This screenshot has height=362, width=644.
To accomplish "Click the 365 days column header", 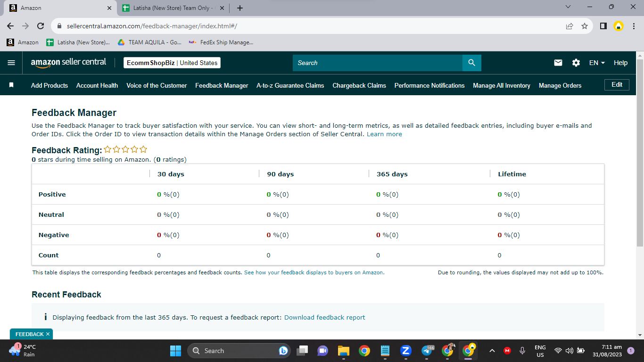I will [392, 174].
